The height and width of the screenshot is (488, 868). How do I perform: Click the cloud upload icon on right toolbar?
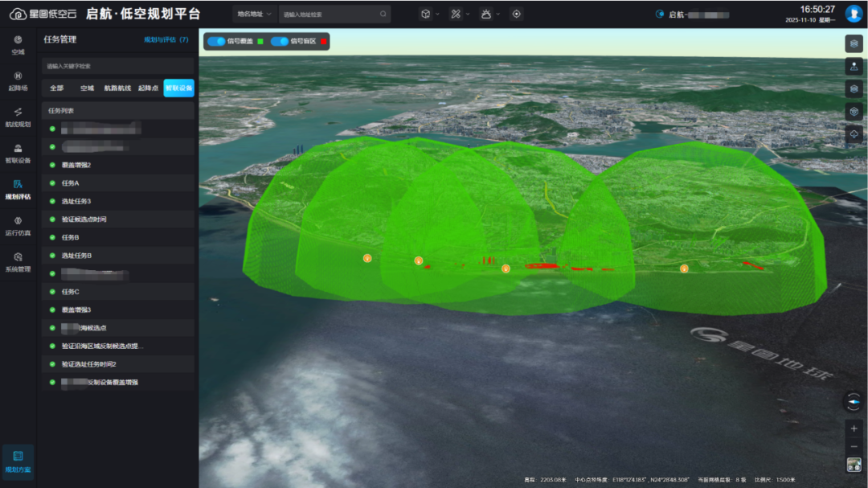(854, 134)
